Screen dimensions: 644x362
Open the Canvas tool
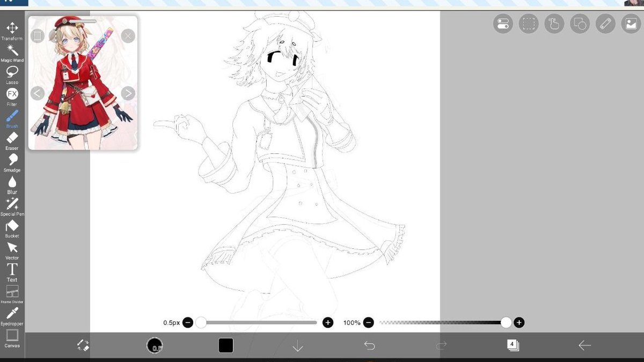click(x=12, y=339)
